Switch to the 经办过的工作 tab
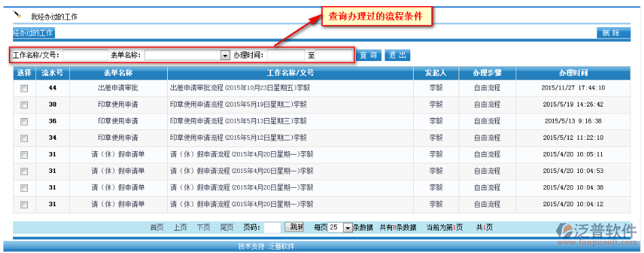This screenshot has height=253, width=644. [x=34, y=33]
